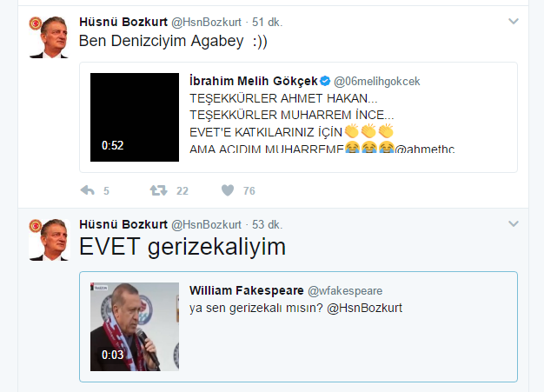Expand first tweet's options chevron
This screenshot has width=544, height=392.
514,20
